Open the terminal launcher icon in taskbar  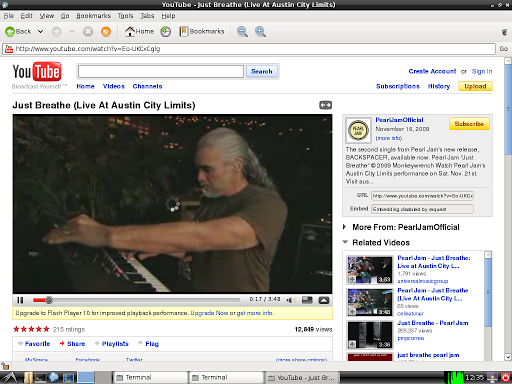tap(40, 377)
